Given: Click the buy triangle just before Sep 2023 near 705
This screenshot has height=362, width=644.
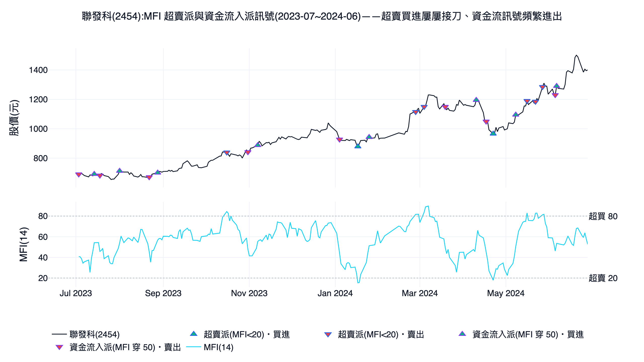Looking at the screenshot, I should click(158, 172).
